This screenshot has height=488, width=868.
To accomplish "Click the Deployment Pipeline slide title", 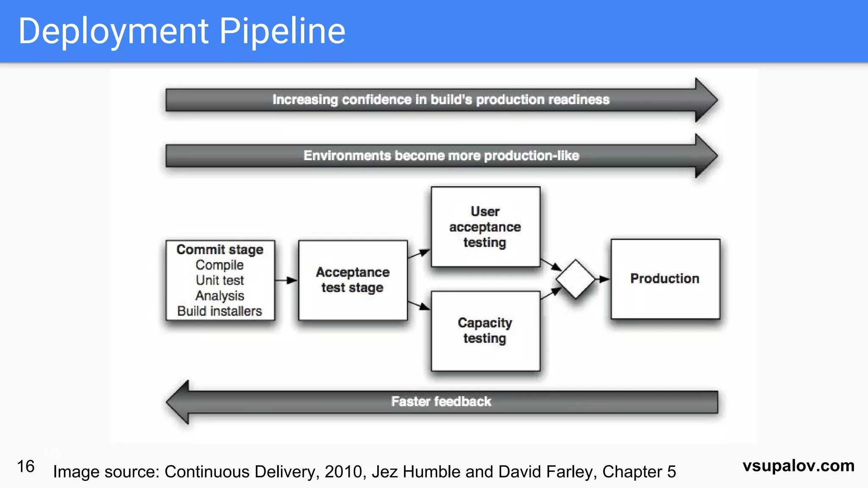I will (x=182, y=31).
